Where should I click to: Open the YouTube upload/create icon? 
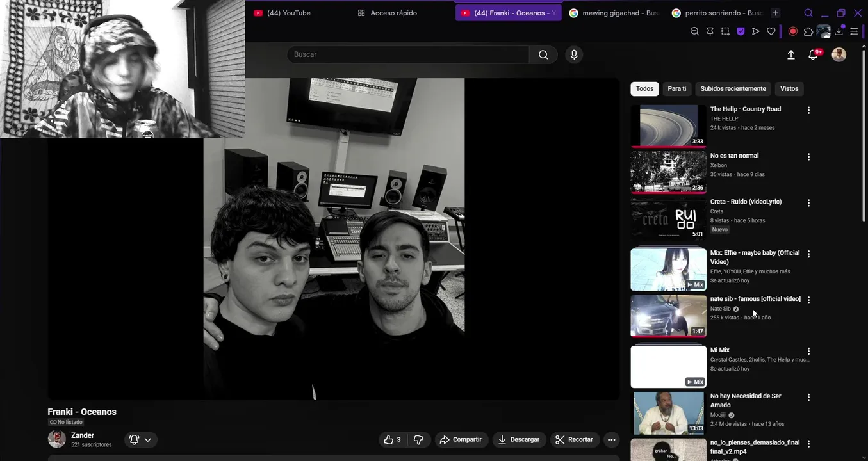[791, 55]
